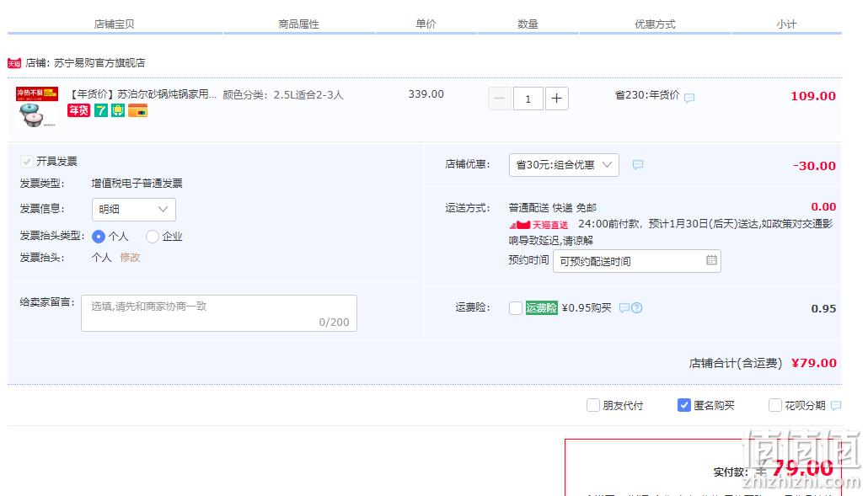The image size is (868, 496).
Task: Click the 小计 column header
Action: coord(786,24)
